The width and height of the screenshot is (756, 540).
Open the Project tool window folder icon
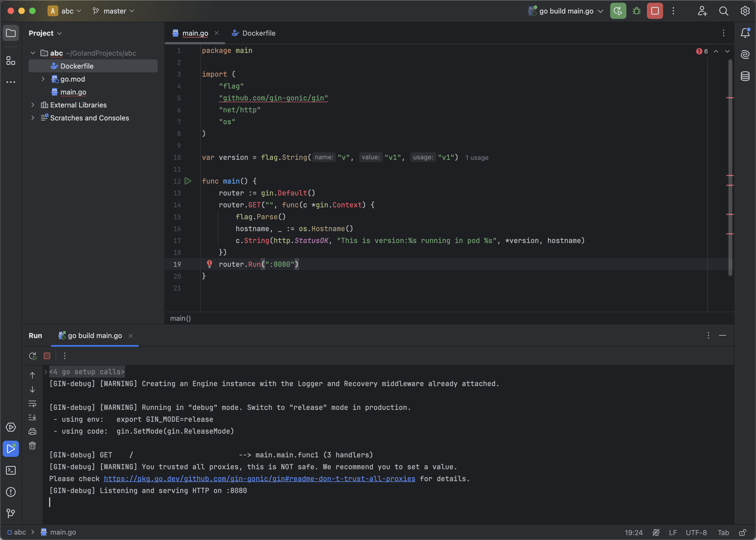pos(11,33)
